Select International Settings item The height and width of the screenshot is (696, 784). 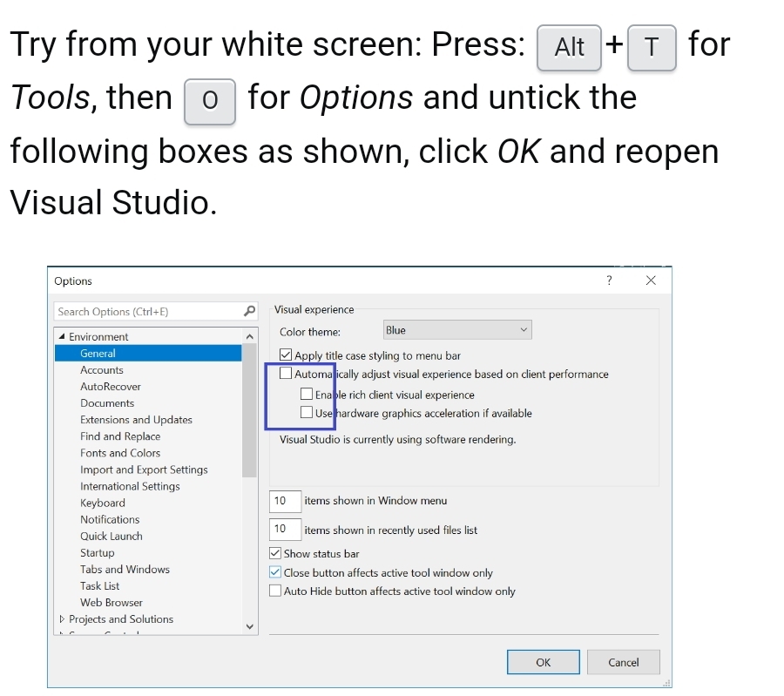130,486
